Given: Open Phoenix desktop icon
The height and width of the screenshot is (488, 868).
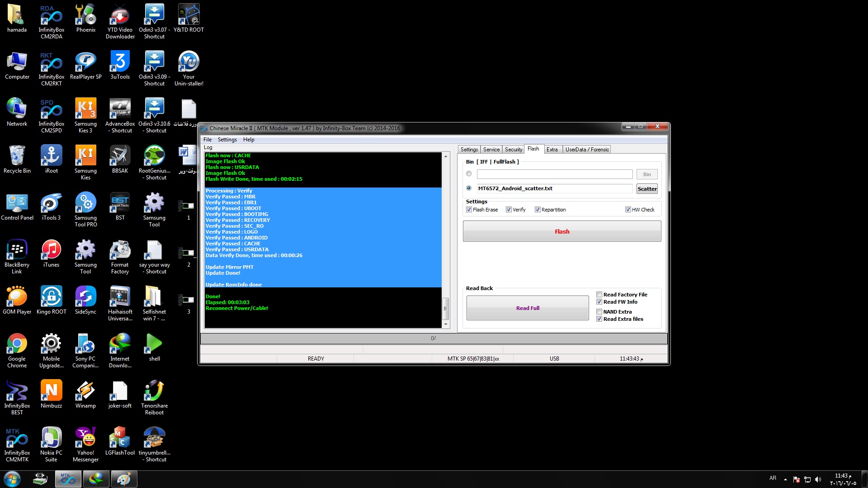Looking at the screenshot, I should [x=86, y=18].
